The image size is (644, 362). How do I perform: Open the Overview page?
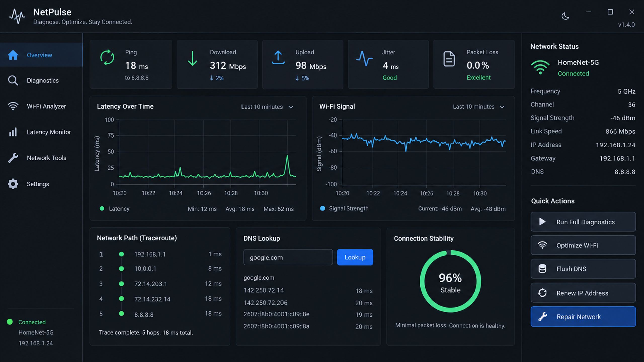coord(41,55)
